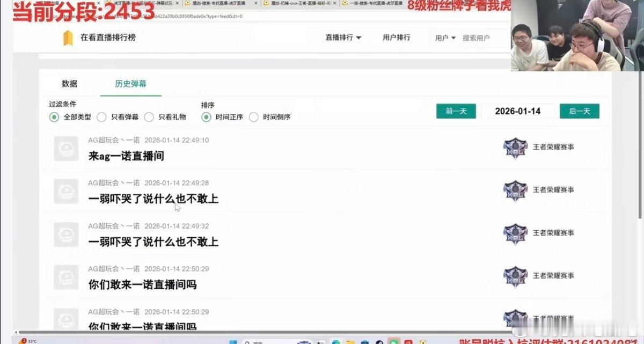Expand the 用户 search type dropdown
Image resolution: width=644 pixels, height=344 pixels.
pos(445,38)
